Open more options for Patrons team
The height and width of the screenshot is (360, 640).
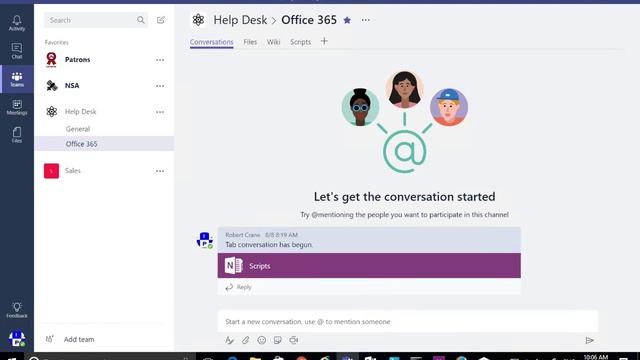click(160, 60)
